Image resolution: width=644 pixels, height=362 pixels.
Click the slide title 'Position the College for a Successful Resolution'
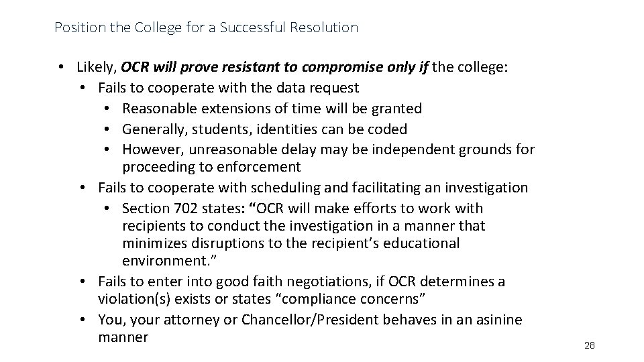[206, 27]
